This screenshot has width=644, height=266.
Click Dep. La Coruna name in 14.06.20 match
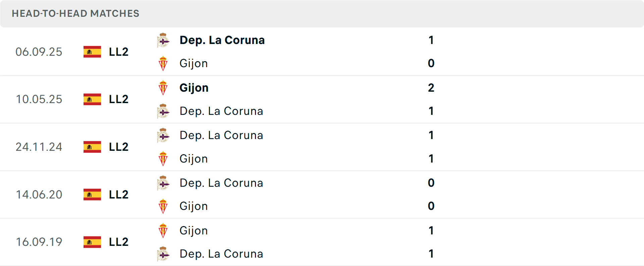coord(221,183)
